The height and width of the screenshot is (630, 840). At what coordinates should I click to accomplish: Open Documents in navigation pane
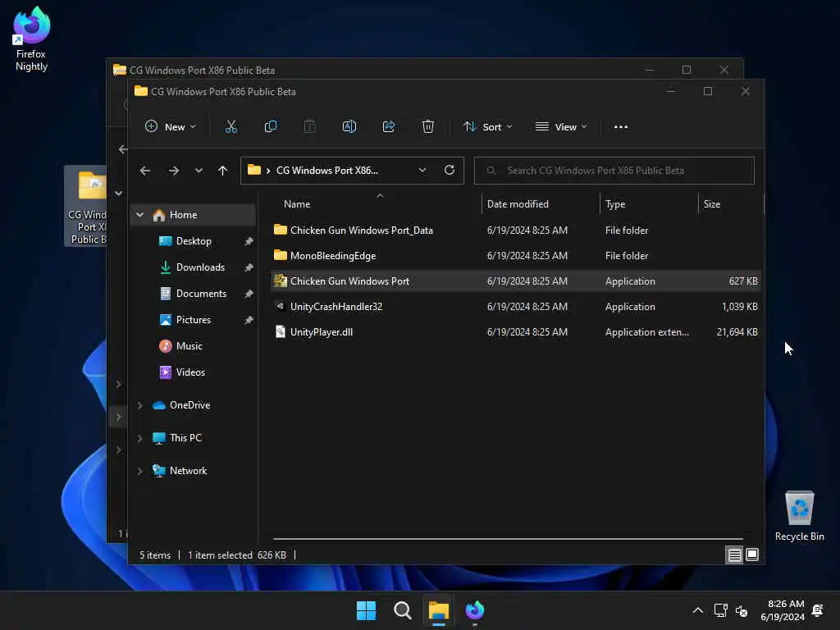(201, 294)
